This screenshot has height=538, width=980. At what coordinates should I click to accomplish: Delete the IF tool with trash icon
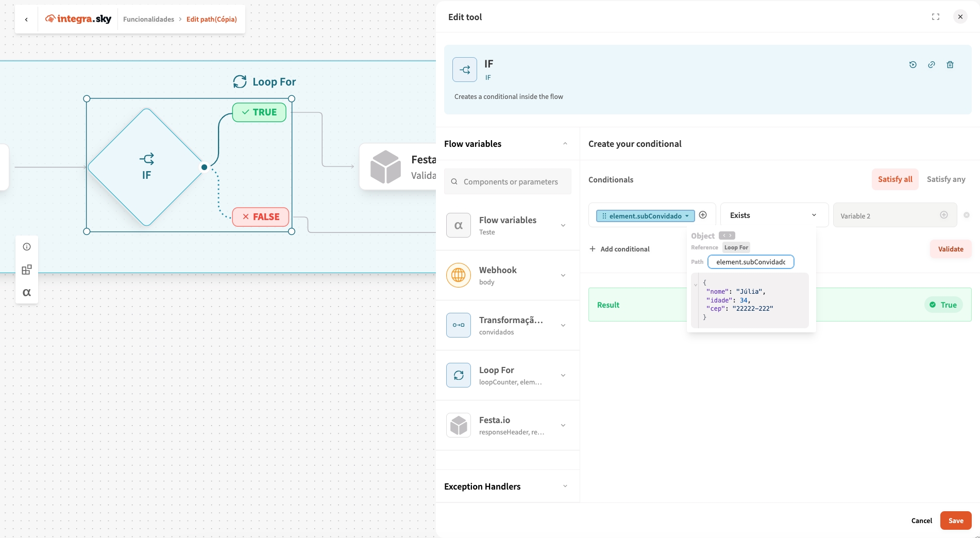[950, 65]
